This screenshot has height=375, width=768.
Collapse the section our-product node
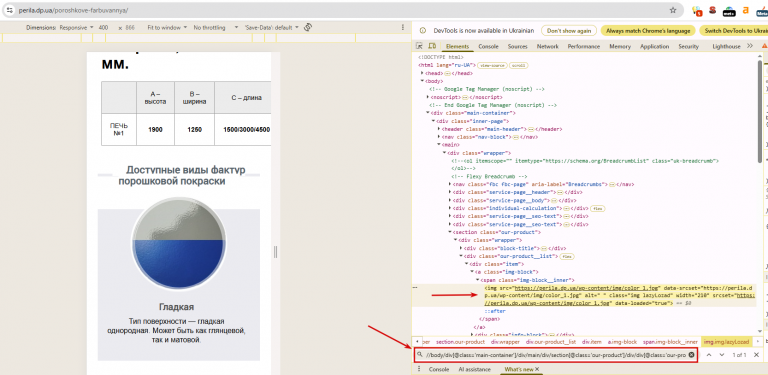[450, 232]
